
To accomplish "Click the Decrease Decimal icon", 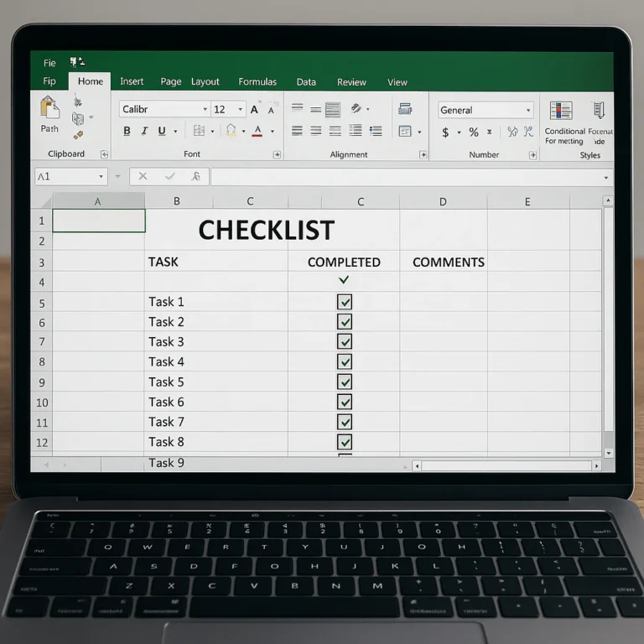I will coord(528,132).
